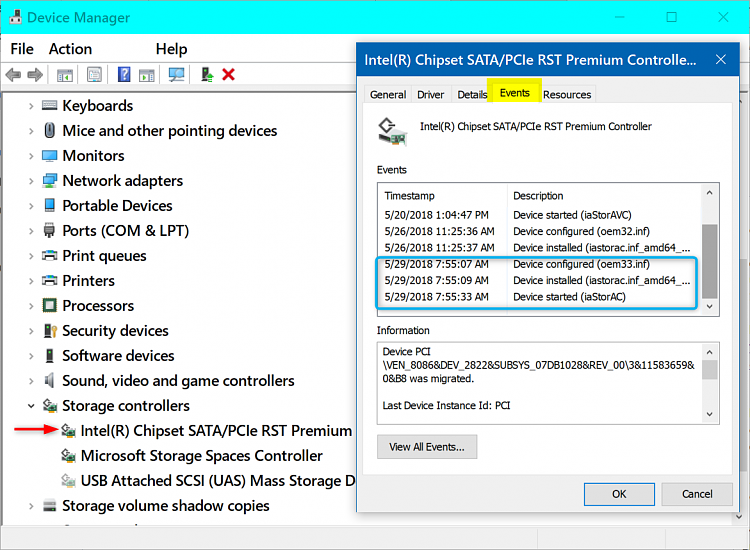This screenshot has width=750, height=550.
Task: Click OK in the properties dialog
Action: 619,494
